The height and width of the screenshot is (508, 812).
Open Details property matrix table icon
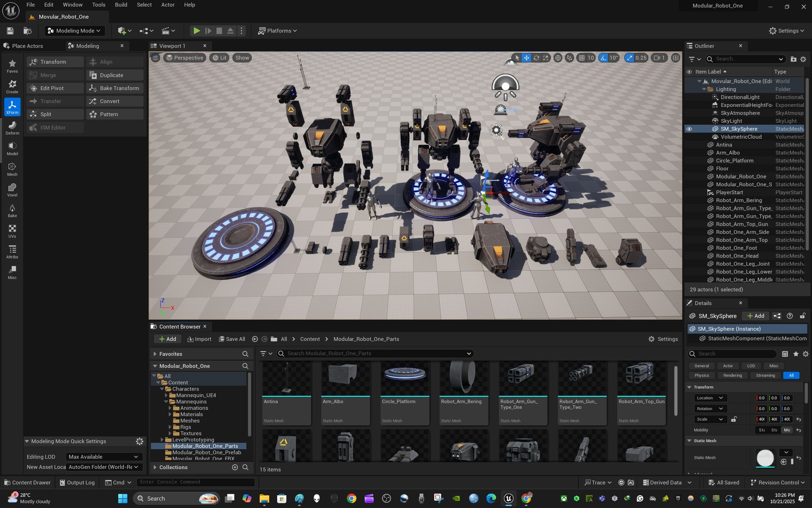[x=785, y=354]
